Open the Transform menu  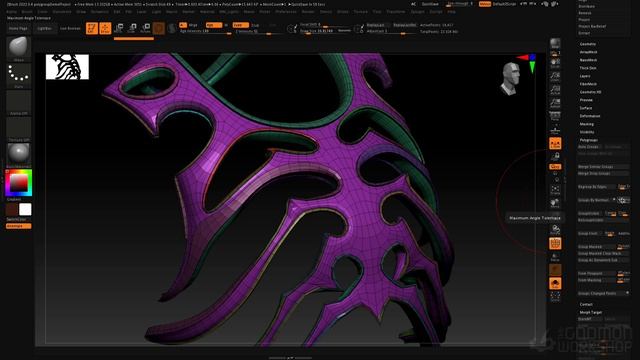396,12
